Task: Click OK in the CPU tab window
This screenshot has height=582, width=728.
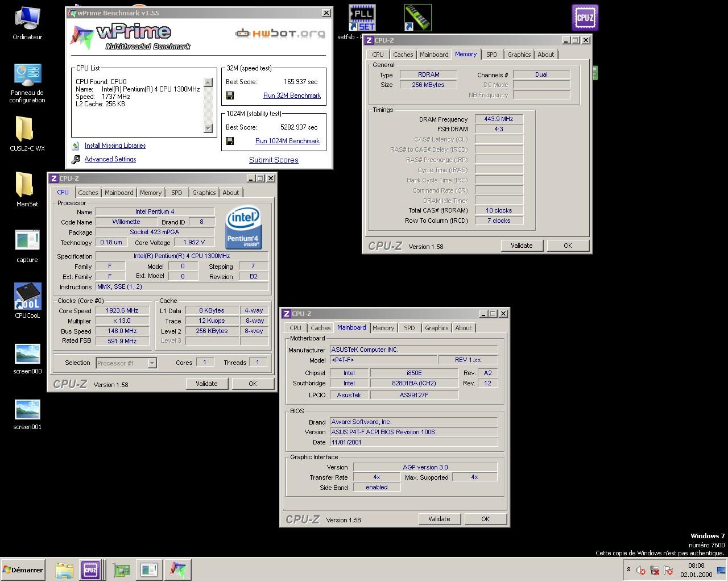Action: [x=253, y=384]
